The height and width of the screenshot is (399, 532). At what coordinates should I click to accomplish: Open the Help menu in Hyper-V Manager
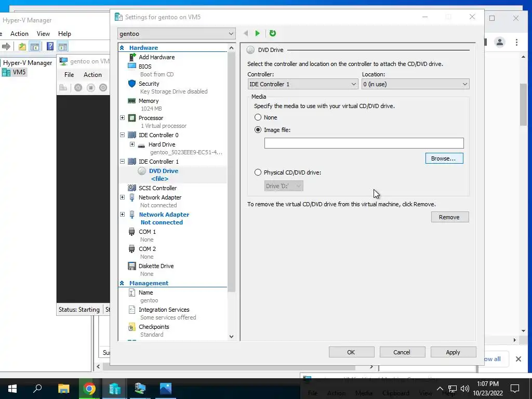tap(64, 34)
